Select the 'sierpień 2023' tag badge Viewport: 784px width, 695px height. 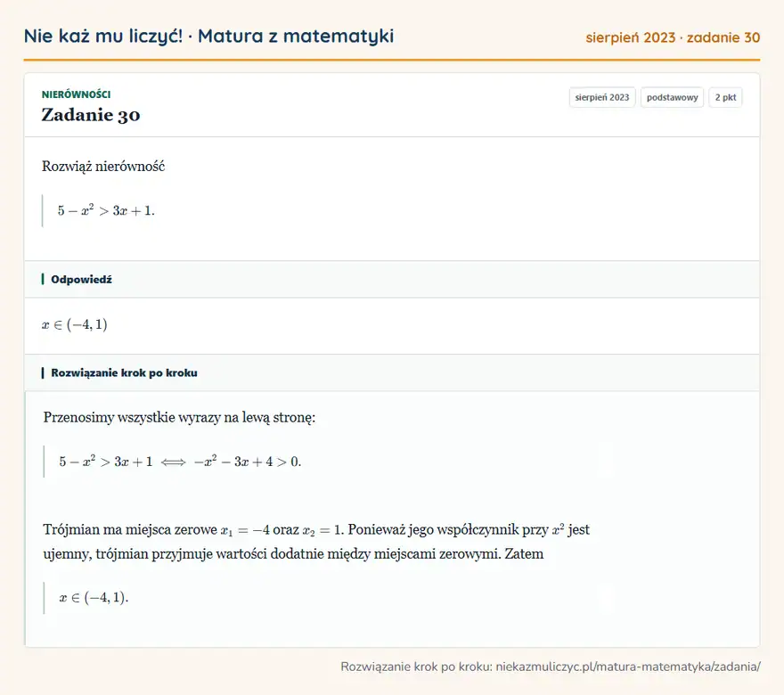(602, 97)
